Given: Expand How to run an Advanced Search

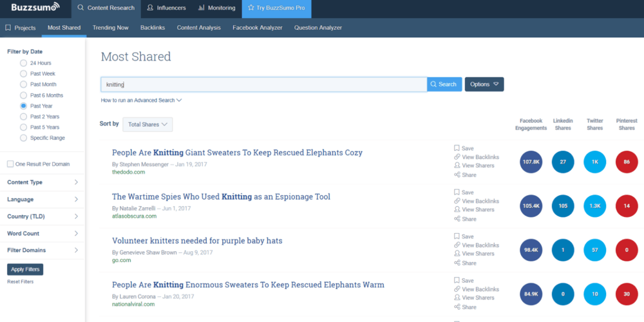Looking at the screenshot, I should [x=141, y=100].
